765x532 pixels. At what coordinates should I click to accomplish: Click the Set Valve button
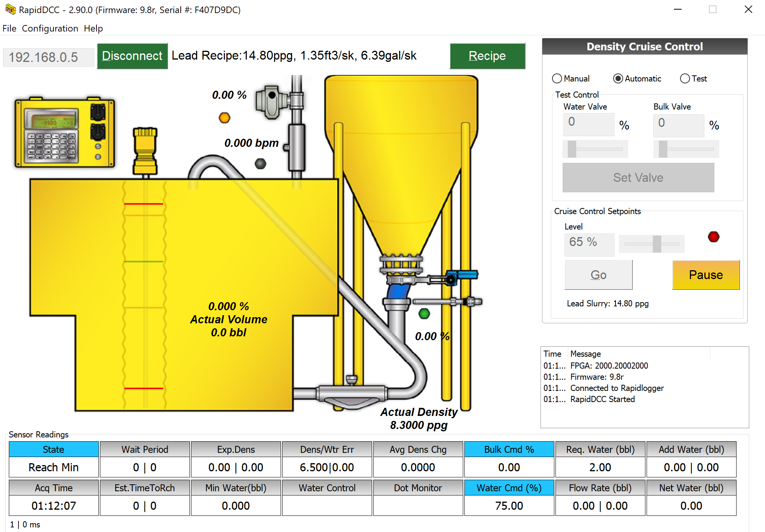[638, 178]
